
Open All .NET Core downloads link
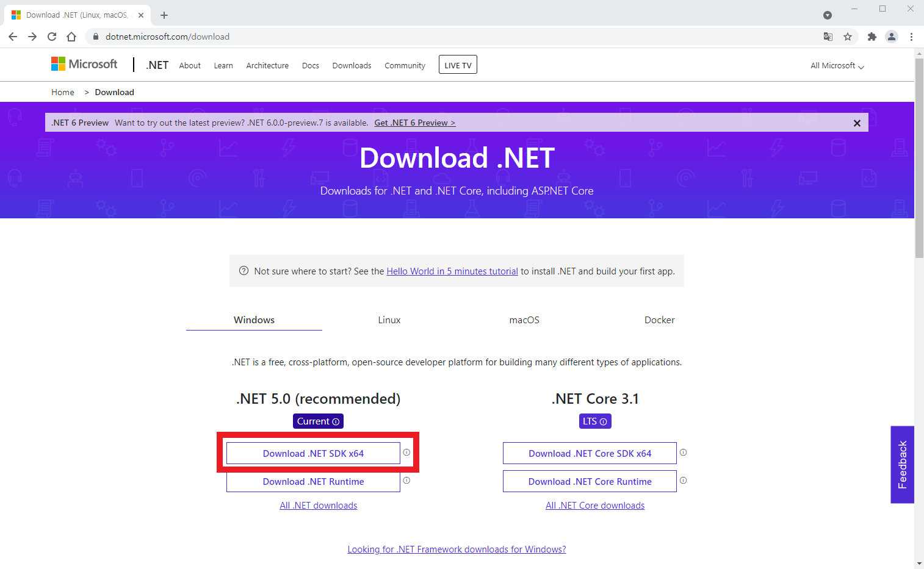(595, 506)
